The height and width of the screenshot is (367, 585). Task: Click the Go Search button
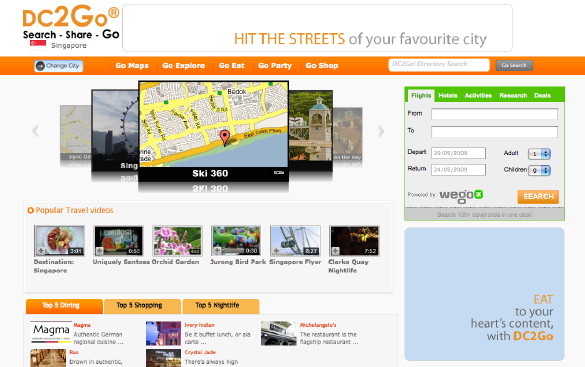coord(514,65)
